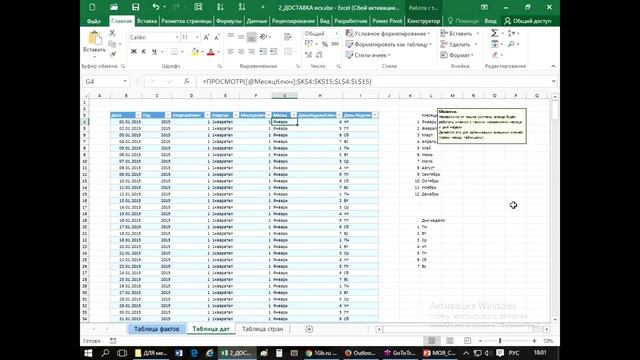640x360 pixels.
Task: Open the borders dropdown arrow
Action: click(x=182, y=52)
